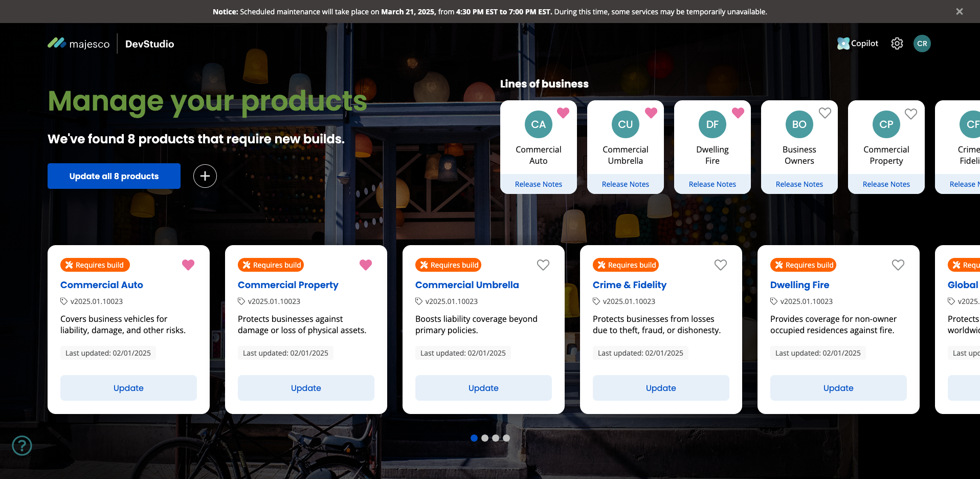Jump to the last carousel page dot
Screen dimensions: 980x479
[x=506, y=438]
